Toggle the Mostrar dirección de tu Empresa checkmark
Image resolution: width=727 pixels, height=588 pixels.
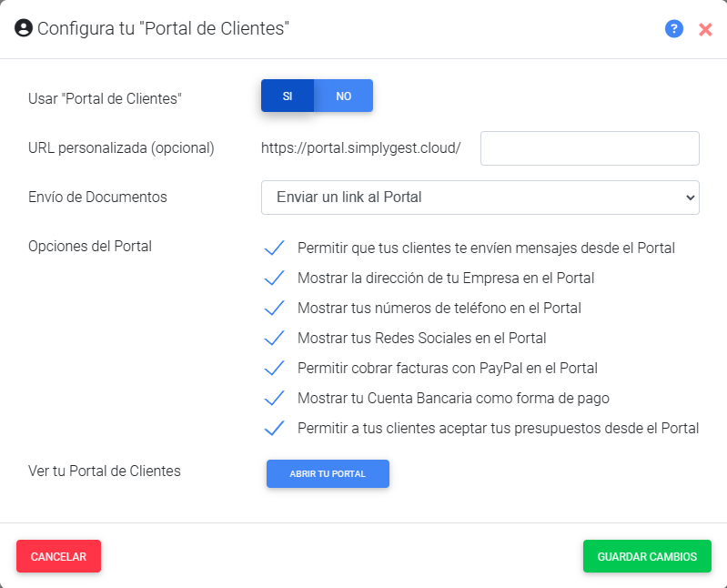[274, 279]
